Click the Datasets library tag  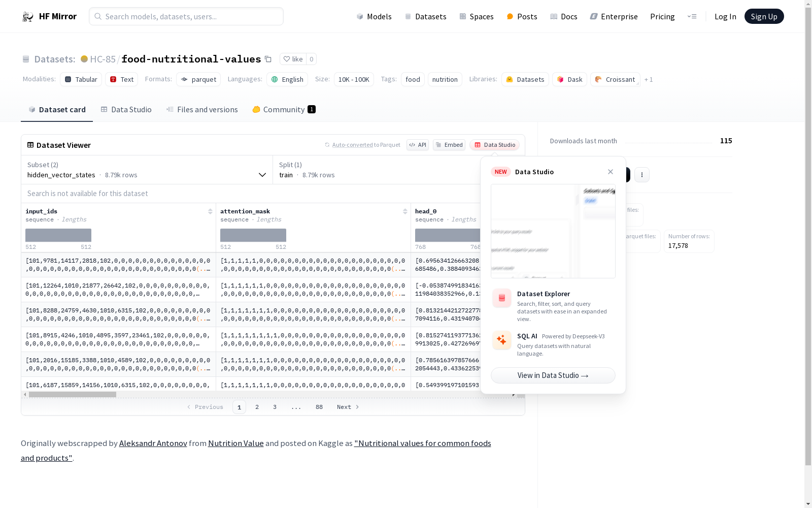[525, 79]
